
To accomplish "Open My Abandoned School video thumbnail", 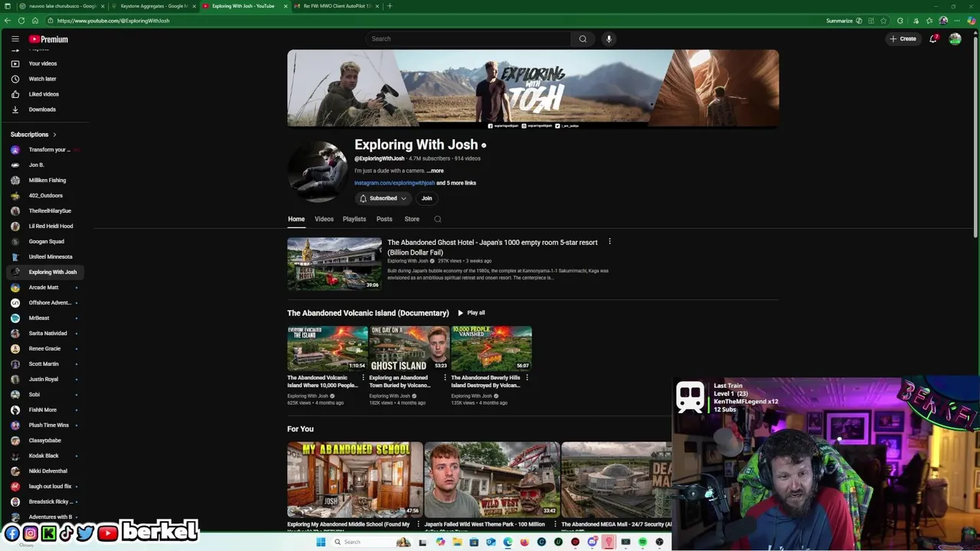I will (x=355, y=480).
